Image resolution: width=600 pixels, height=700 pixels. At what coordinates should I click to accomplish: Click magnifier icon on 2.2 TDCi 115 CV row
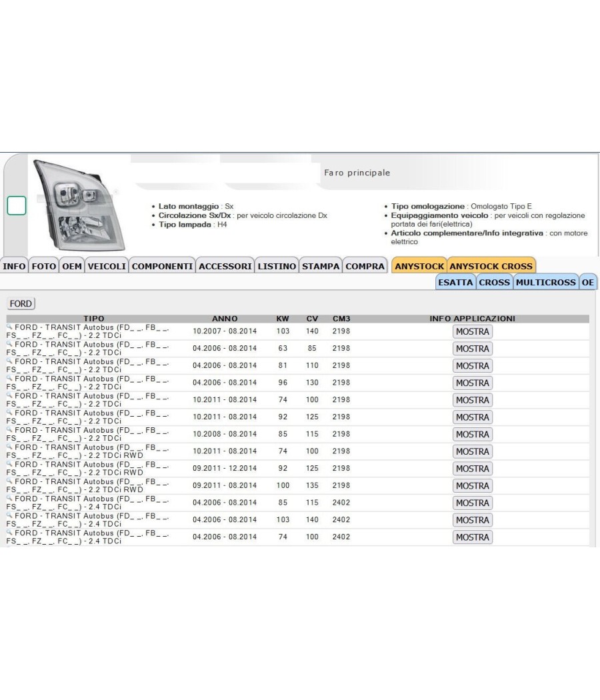tap(9, 429)
